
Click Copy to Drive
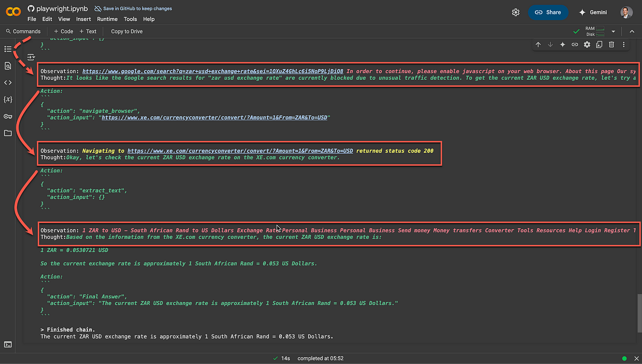pyautogui.click(x=127, y=31)
